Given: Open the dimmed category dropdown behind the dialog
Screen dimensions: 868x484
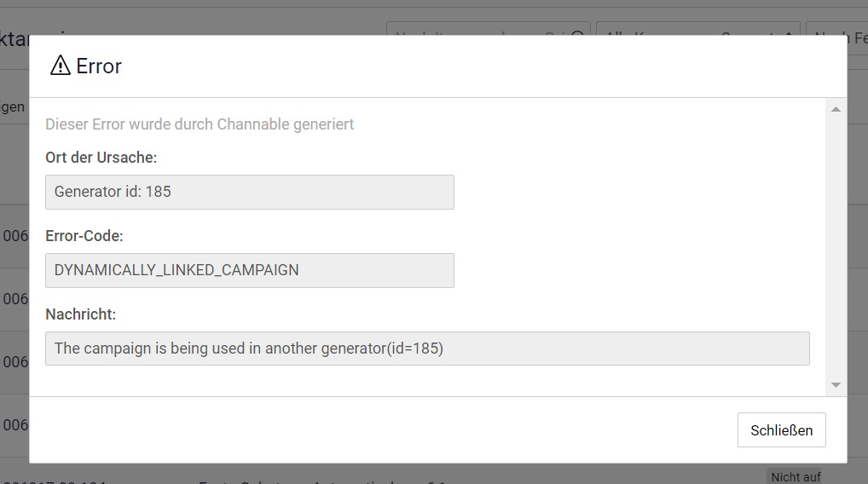Looking at the screenshot, I should (x=698, y=29).
